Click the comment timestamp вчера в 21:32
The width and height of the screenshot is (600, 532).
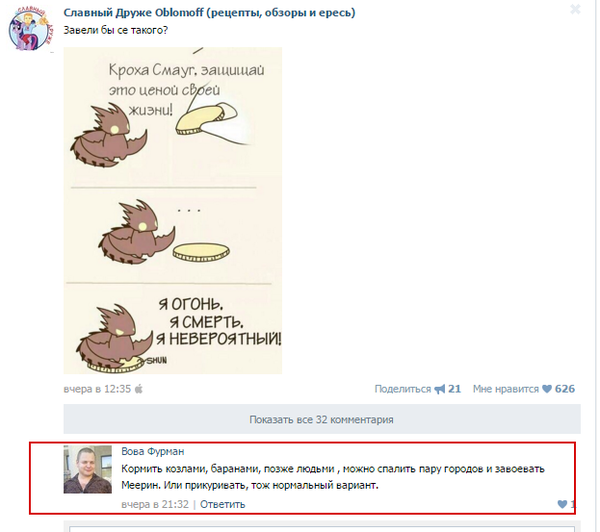tap(155, 504)
